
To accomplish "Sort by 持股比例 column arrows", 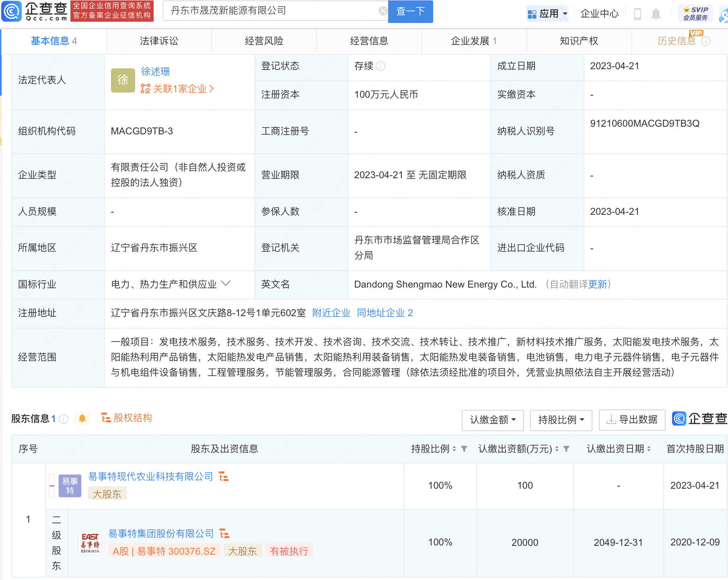I will [x=454, y=449].
